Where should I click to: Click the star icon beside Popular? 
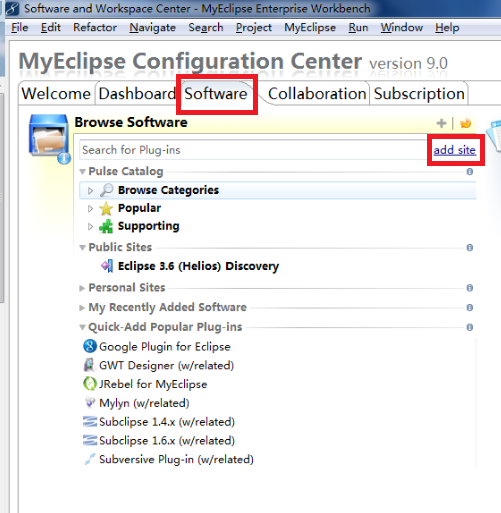pos(106,208)
